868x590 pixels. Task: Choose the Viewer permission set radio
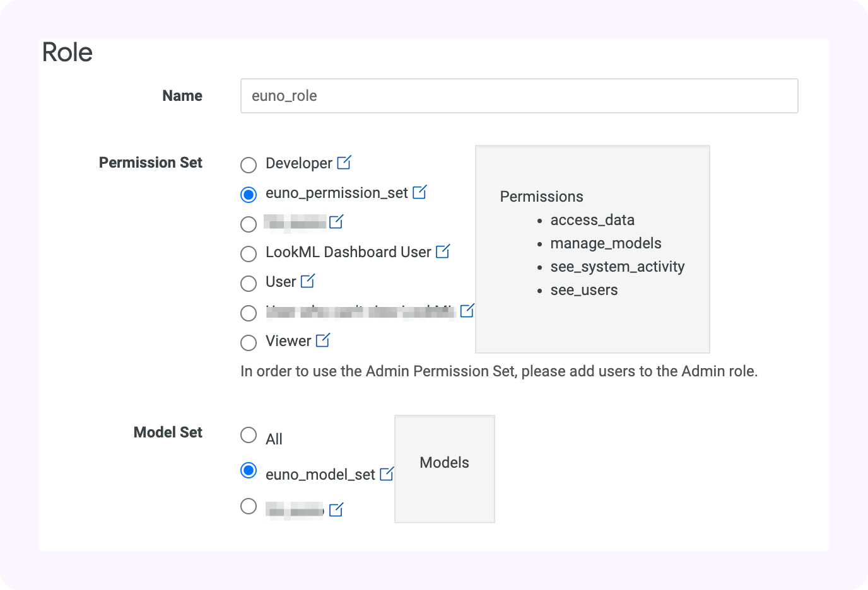(x=249, y=343)
